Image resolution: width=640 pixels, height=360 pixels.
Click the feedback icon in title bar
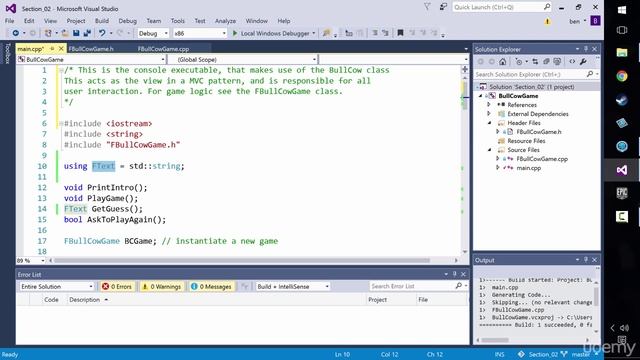click(x=443, y=7)
